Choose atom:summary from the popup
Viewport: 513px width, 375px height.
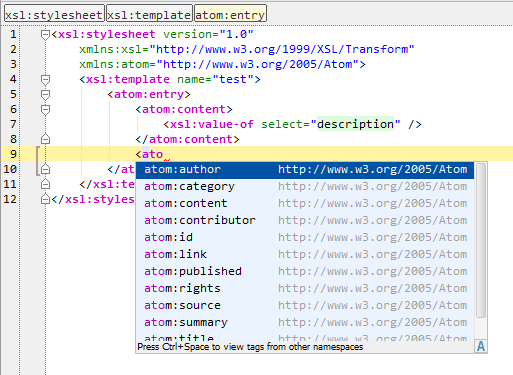(x=305, y=323)
